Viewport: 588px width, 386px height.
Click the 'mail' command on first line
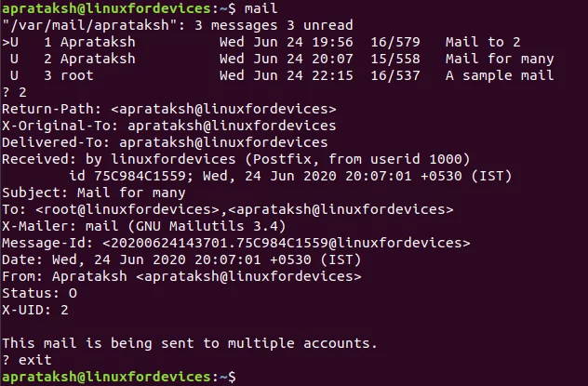(261, 8)
